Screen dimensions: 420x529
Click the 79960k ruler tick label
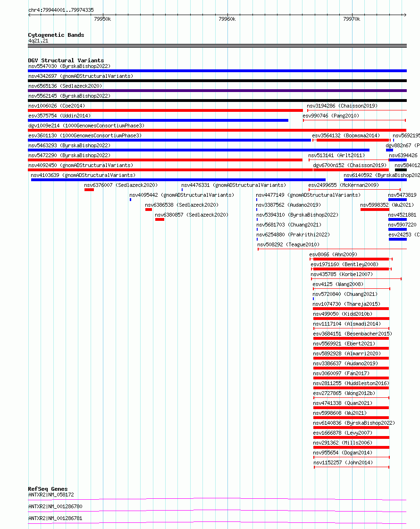tap(227, 19)
